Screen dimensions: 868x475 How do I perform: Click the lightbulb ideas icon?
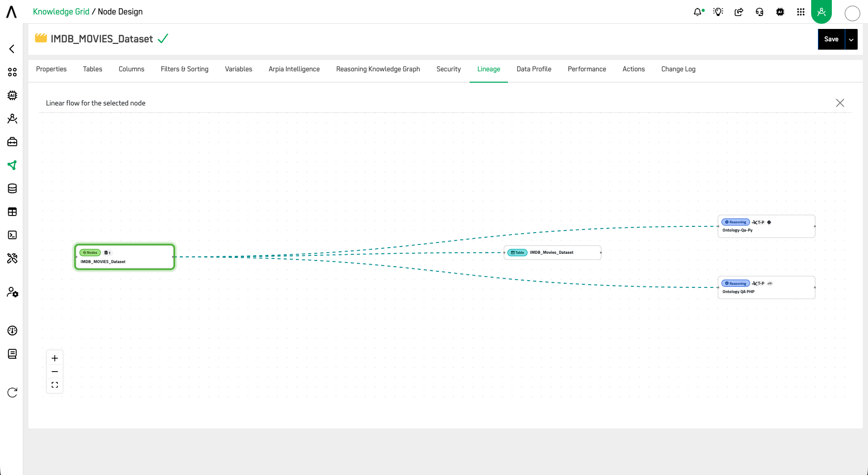pyautogui.click(x=718, y=12)
